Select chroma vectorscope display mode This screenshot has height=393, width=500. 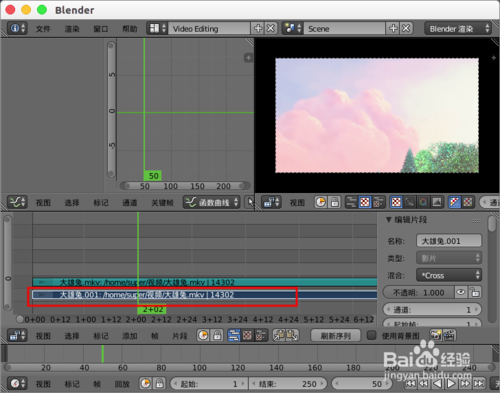423,202
